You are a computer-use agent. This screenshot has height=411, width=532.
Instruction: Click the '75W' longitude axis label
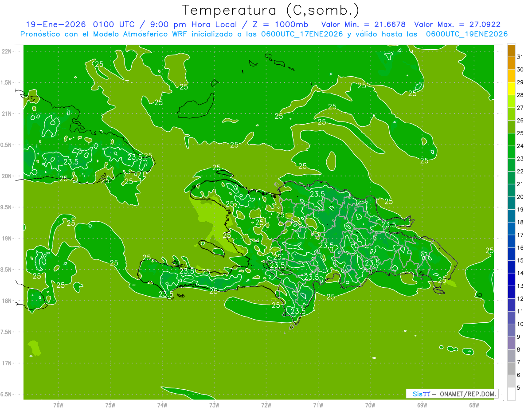coord(110,405)
